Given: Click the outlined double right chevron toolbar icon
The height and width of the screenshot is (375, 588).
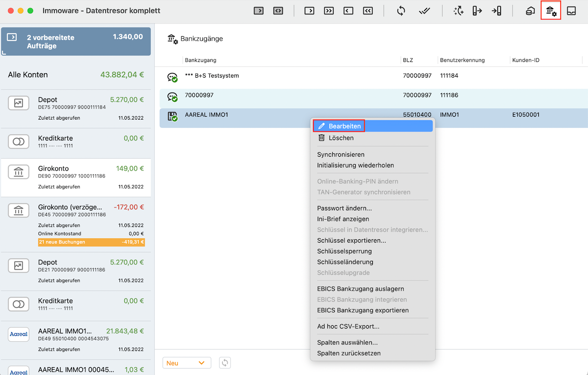Looking at the screenshot, I should pos(329,11).
